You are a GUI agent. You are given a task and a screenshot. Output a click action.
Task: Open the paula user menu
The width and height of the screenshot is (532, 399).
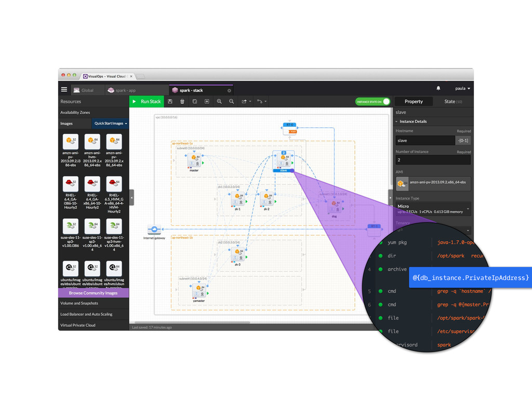point(462,88)
